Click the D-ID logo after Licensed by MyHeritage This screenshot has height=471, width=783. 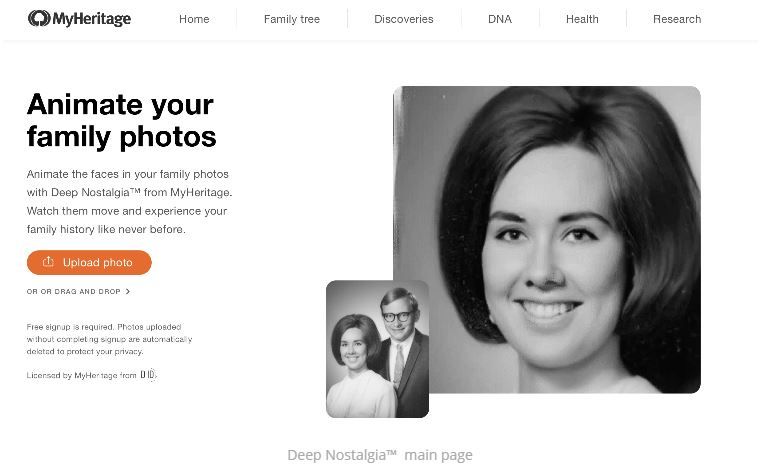tap(148, 374)
